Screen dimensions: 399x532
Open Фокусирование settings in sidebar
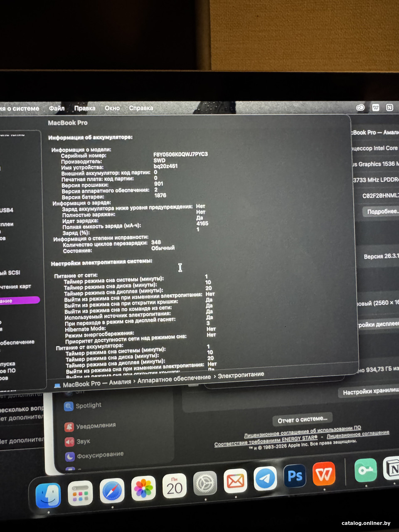click(94, 456)
